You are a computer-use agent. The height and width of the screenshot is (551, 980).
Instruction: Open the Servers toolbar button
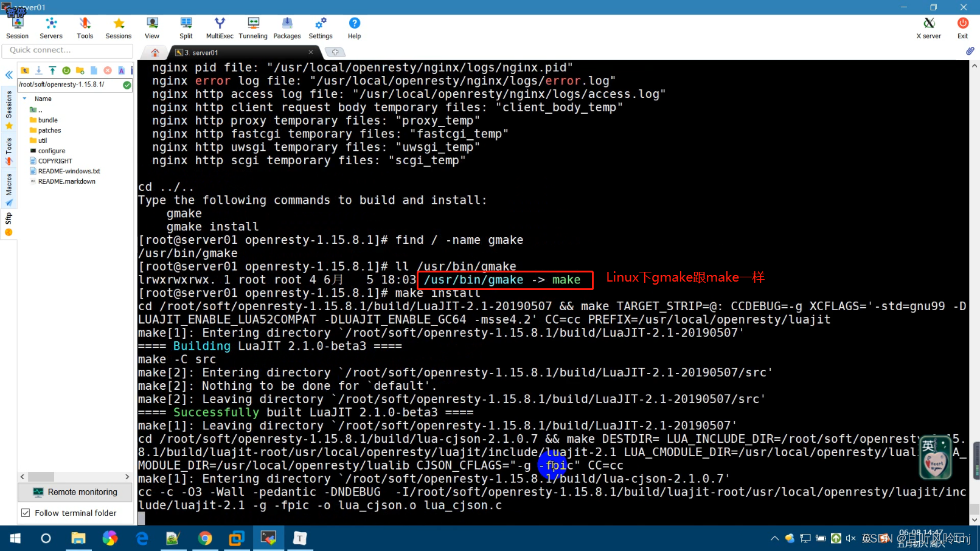tap(51, 28)
